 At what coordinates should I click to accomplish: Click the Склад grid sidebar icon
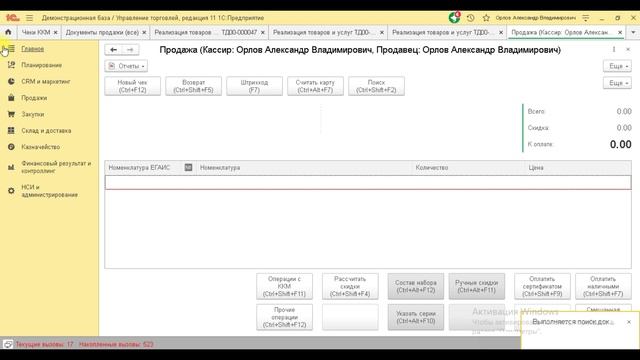pos(11,130)
